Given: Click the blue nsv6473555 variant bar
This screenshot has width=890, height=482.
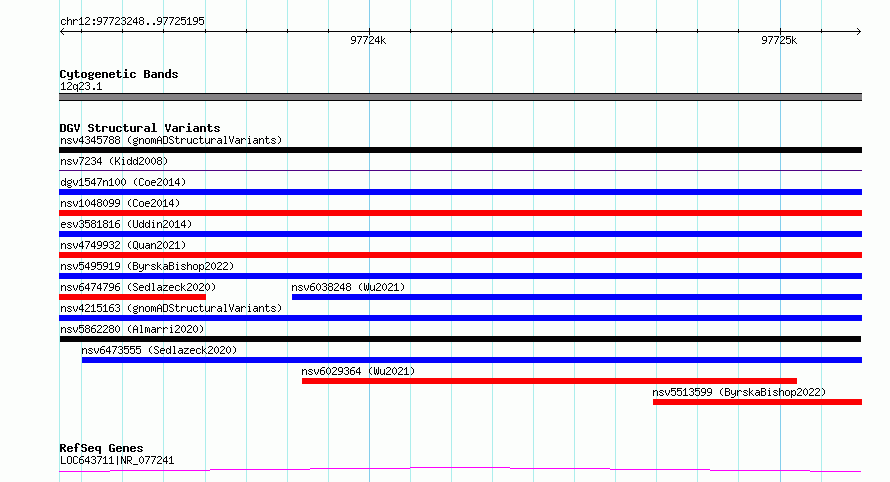Looking at the screenshot, I should click(472, 360).
